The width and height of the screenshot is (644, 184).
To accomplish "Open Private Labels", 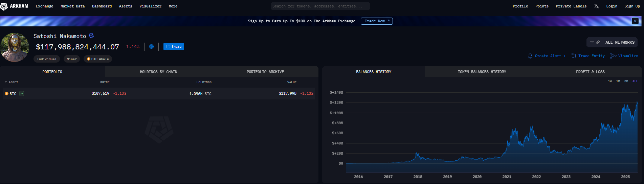I will (x=571, y=6).
